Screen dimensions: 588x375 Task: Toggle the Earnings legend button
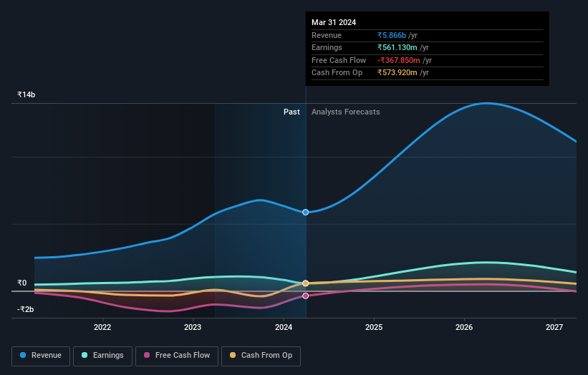point(102,356)
